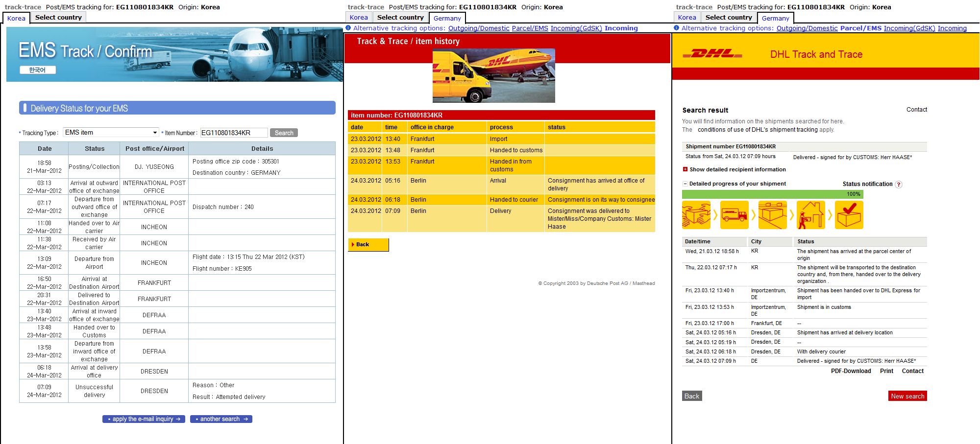This screenshot has height=444, width=980.
Task: Click grey Back button in DHL panel
Action: (692, 396)
